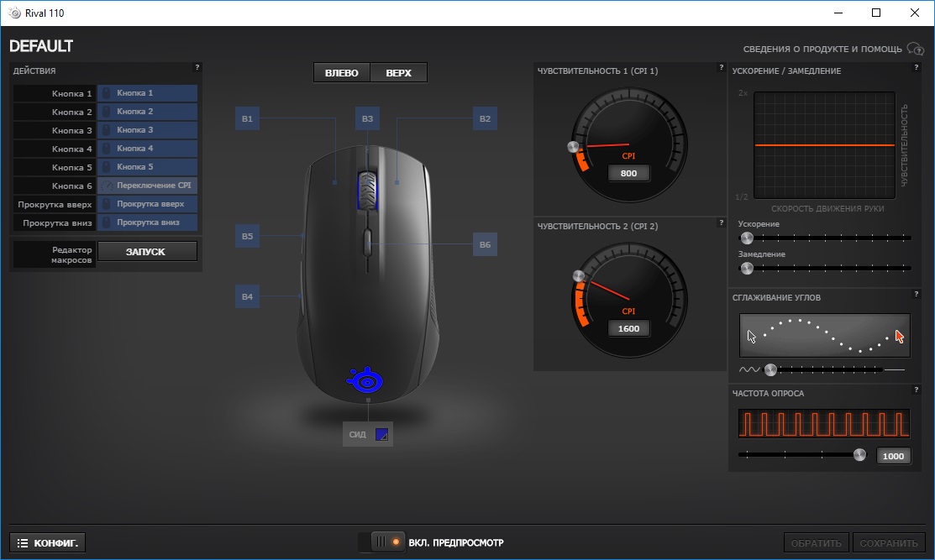
Task: Open Кнопка 1 action dropdown
Action: (147, 93)
